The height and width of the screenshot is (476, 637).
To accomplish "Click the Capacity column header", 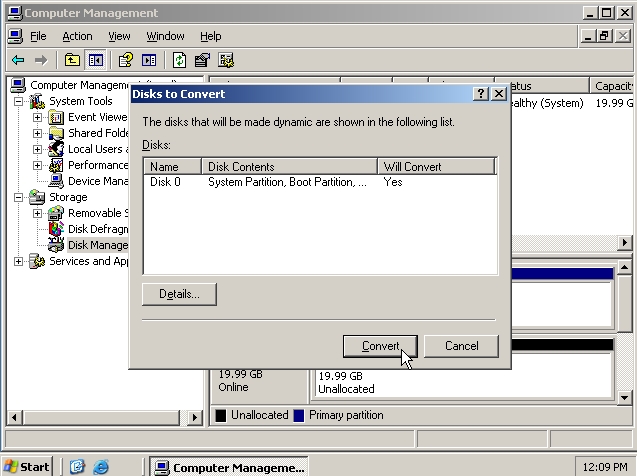I will 611,86.
